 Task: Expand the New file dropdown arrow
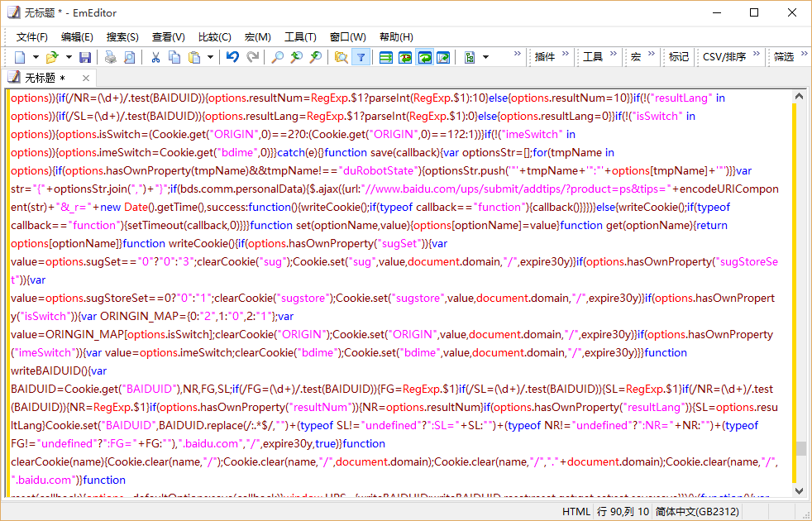(36, 57)
